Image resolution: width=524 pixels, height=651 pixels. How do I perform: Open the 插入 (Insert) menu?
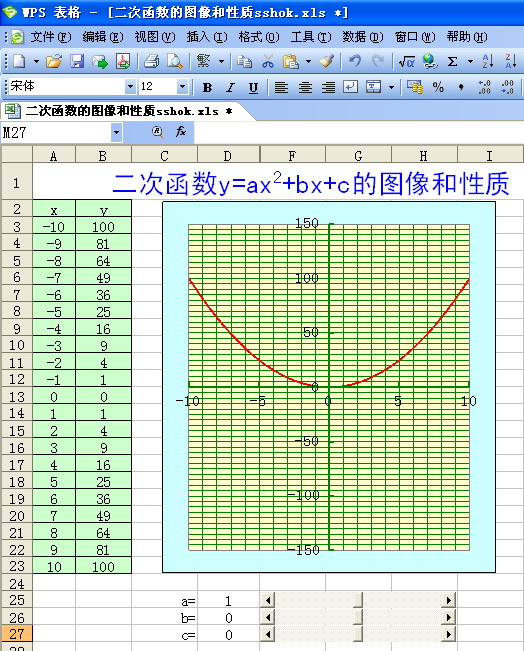pos(207,37)
